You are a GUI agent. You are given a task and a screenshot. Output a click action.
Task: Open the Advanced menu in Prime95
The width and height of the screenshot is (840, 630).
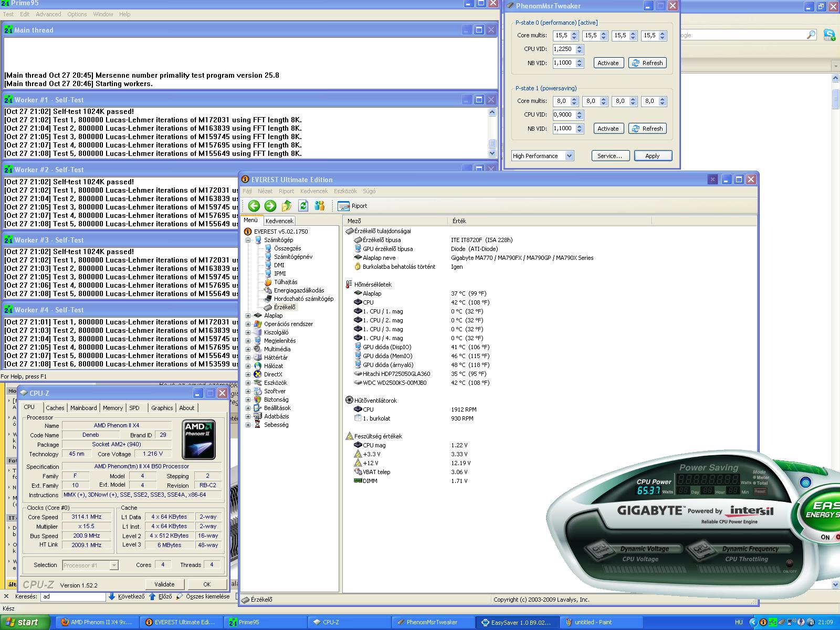pyautogui.click(x=48, y=14)
